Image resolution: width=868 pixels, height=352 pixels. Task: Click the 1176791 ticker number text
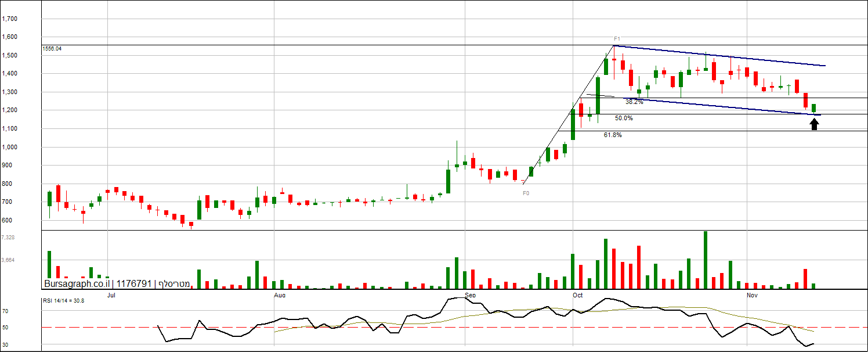[x=134, y=284]
